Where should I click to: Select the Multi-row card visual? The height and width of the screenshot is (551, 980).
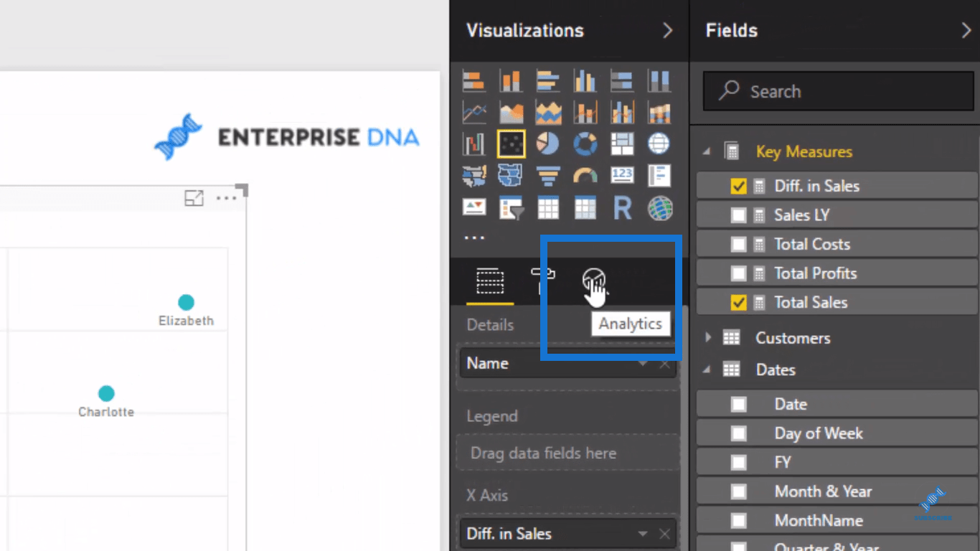click(659, 176)
